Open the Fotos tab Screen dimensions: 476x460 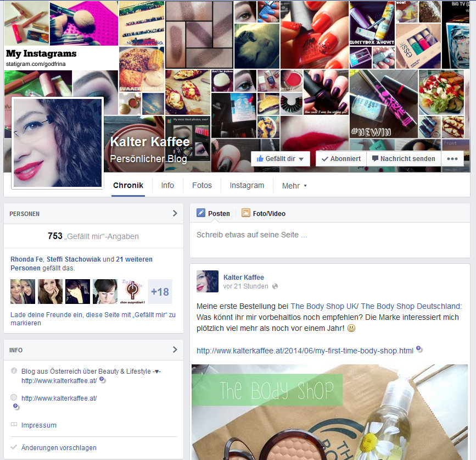click(202, 185)
